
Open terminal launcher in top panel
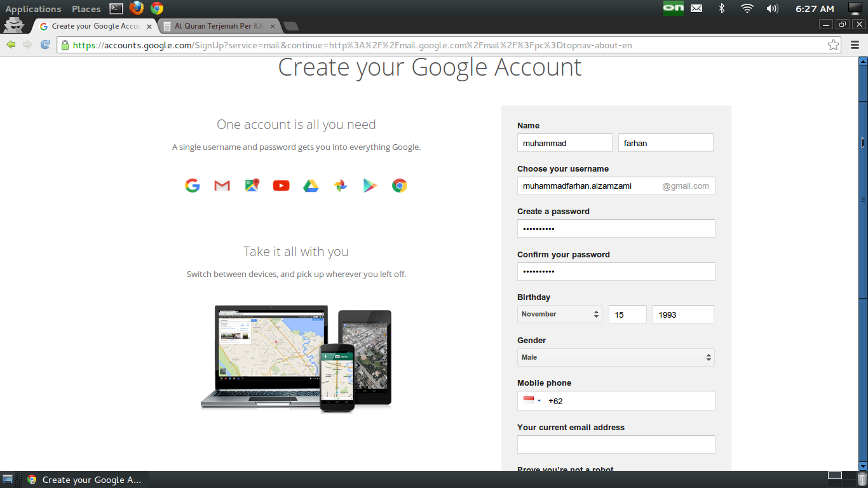click(x=116, y=8)
